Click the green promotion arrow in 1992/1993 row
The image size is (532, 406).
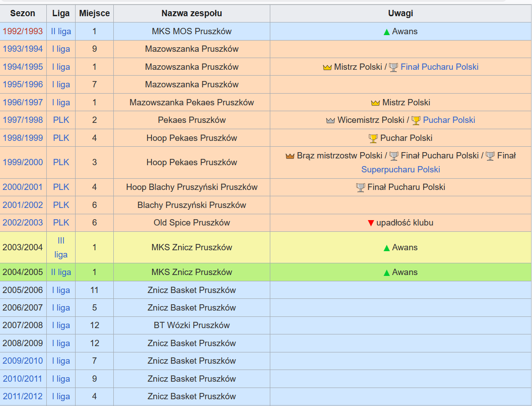tap(386, 32)
